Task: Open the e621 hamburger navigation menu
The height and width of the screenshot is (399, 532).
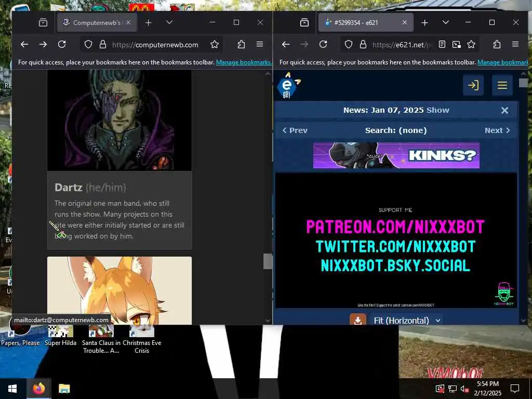Action: tap(502, 85)
